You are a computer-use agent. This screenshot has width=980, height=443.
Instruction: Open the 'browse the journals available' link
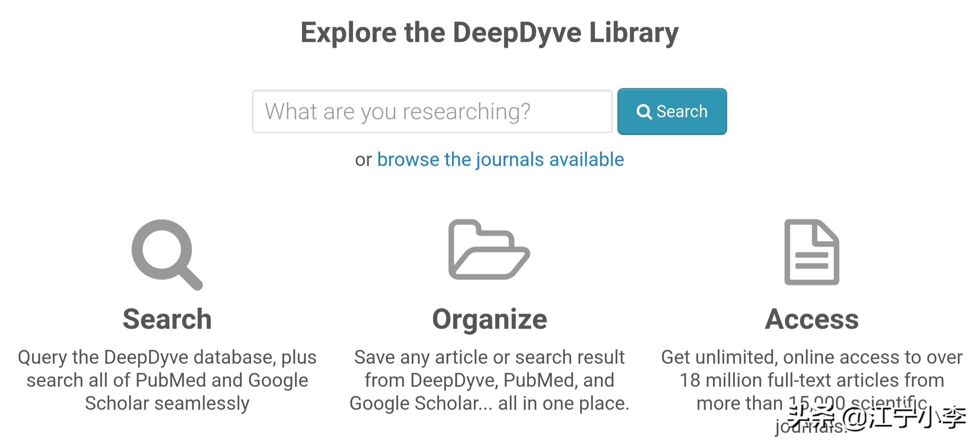[x=500, y=159]
